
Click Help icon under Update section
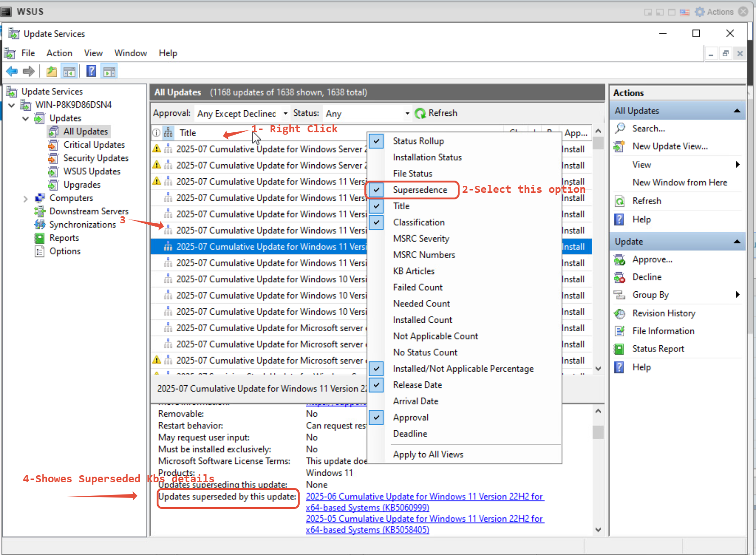[x=620, y=367]
